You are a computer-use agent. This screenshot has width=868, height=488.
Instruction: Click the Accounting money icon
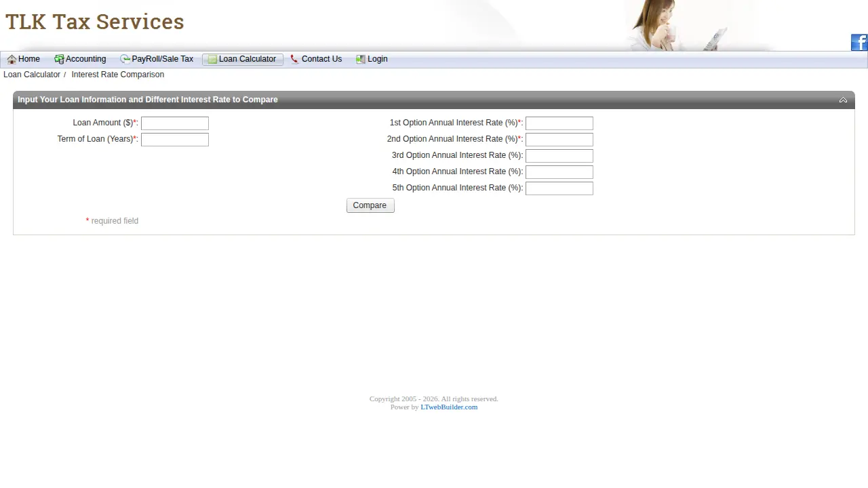[x=59, y=60]
